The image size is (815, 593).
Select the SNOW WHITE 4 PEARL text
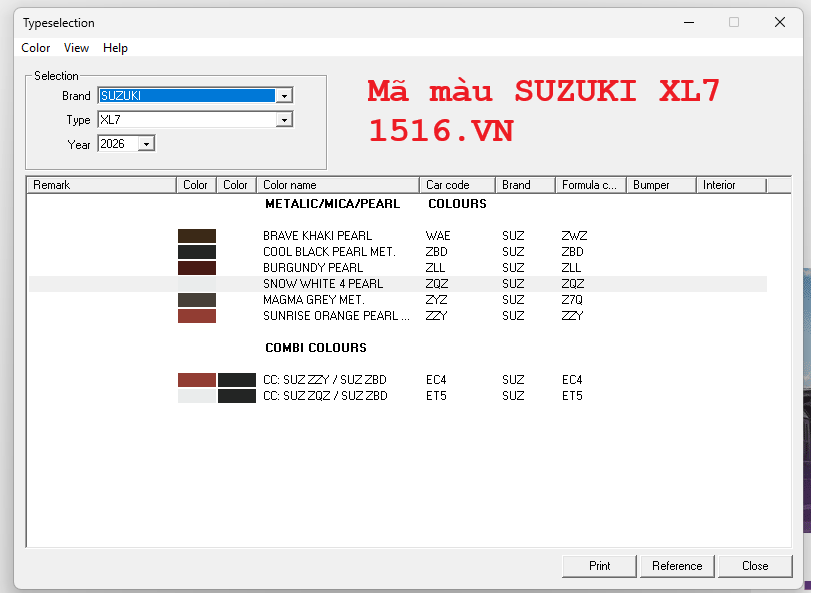(x=323, y=284)
